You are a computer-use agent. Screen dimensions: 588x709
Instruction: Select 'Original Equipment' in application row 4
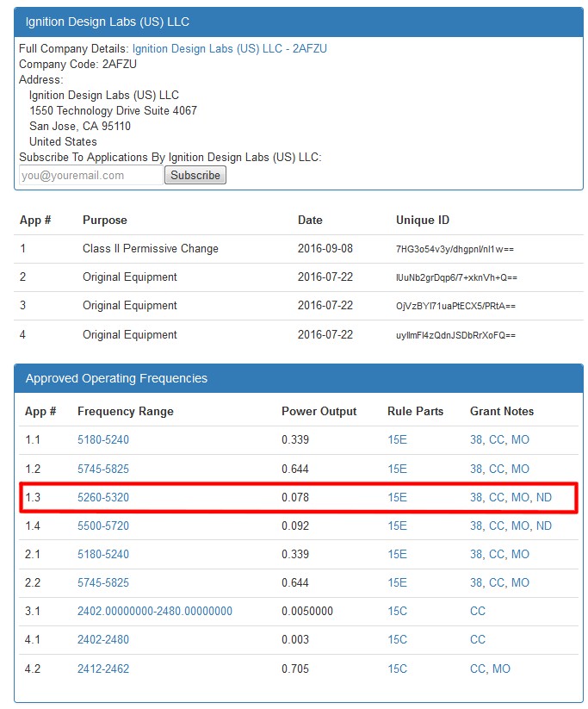[130, 335]
